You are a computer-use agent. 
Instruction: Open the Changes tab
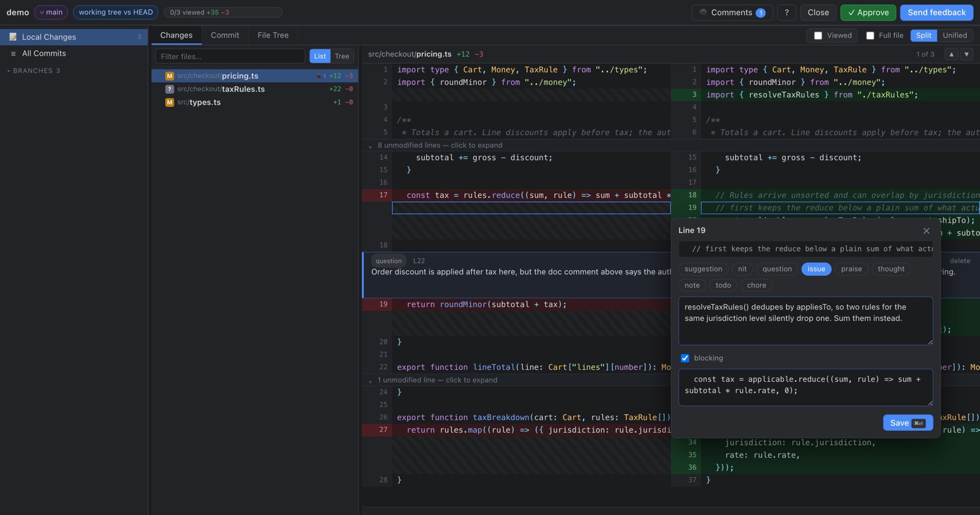coord(176,36)
